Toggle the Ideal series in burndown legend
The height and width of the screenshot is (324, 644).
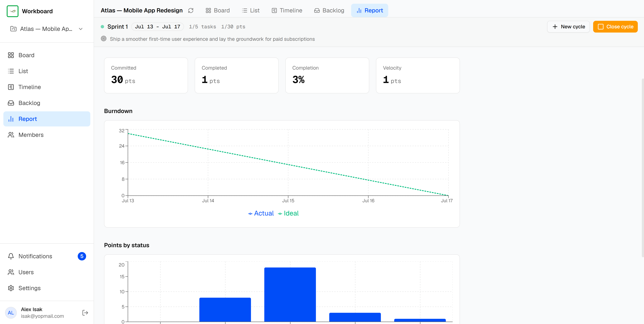(288, 213)
